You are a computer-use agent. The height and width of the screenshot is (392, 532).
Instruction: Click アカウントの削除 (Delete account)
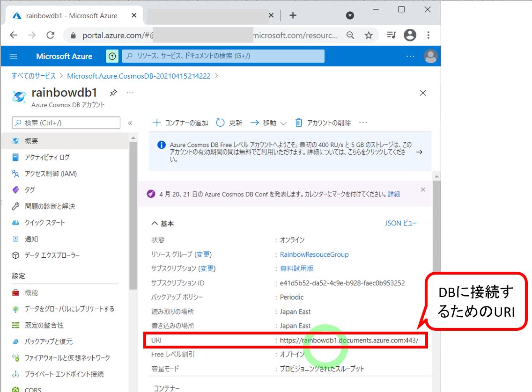point(323,123)
